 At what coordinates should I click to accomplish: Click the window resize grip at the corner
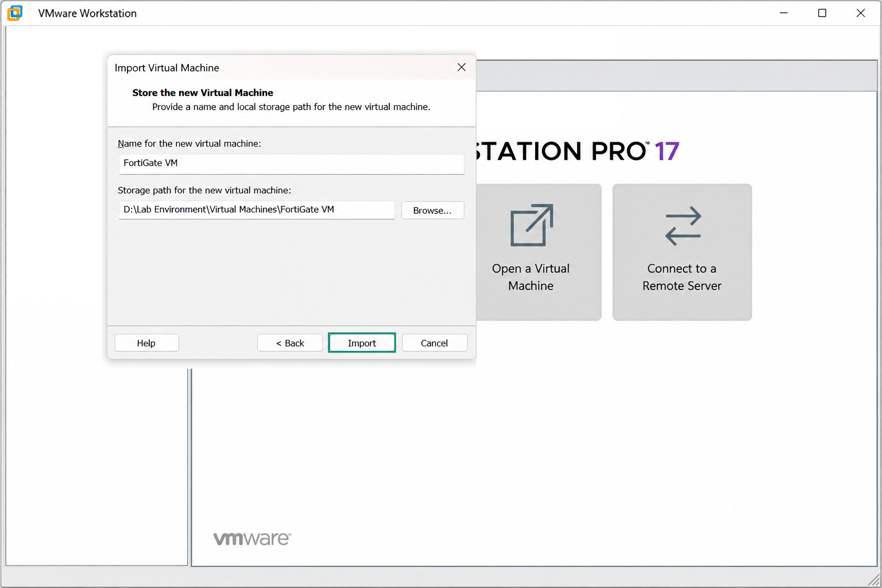[873, 579]
